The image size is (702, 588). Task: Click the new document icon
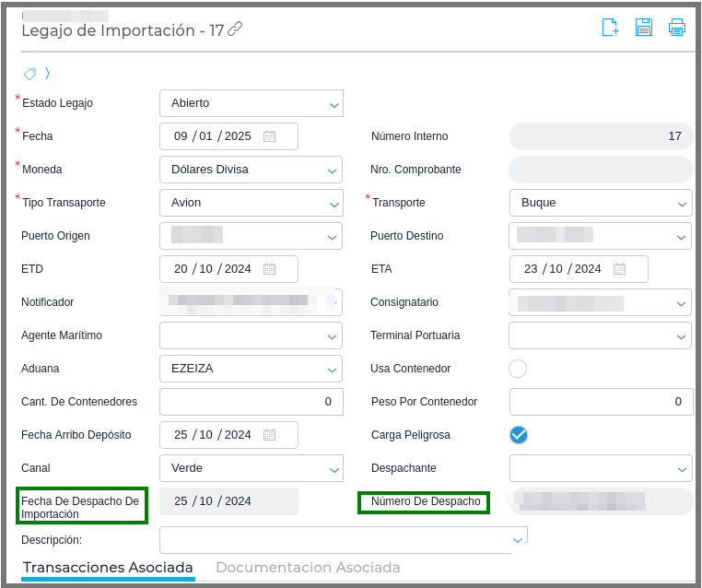tap(610, 27)
